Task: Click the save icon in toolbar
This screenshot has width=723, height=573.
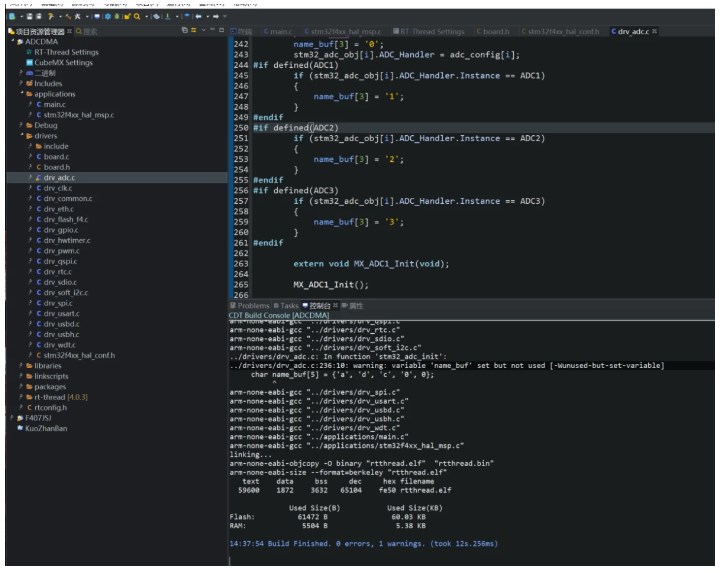Action: (28, 17)
